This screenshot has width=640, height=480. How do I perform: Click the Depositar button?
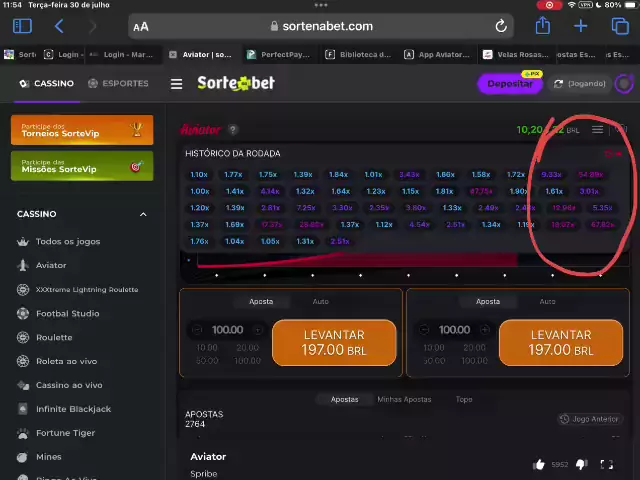pos(509,84)
